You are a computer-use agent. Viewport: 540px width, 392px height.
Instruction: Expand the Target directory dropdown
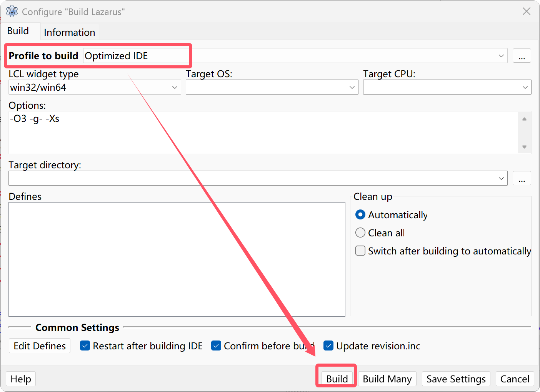[x=501, y=178]
